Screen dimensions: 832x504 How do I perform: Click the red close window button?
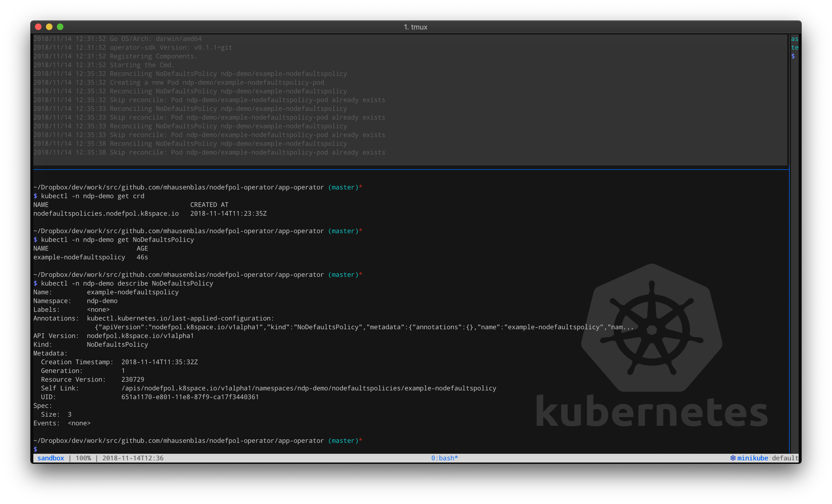point(38,27)
